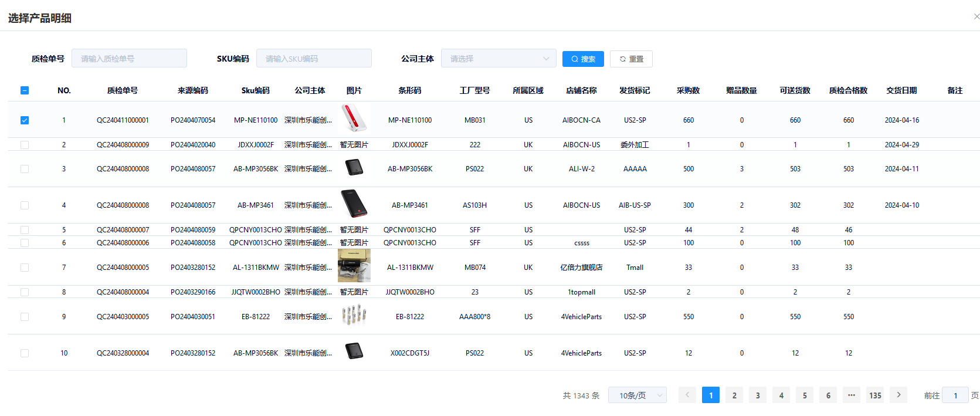This screenshot has height=416, width=980.
Task: Click the Sku编码 column header
Action: [256, 90]
